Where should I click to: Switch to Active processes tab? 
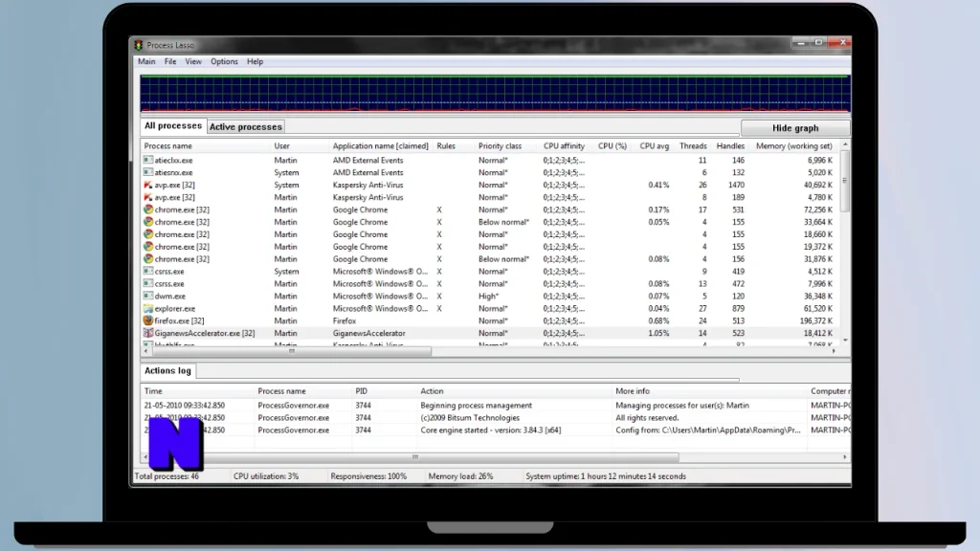tap(246, 127)
